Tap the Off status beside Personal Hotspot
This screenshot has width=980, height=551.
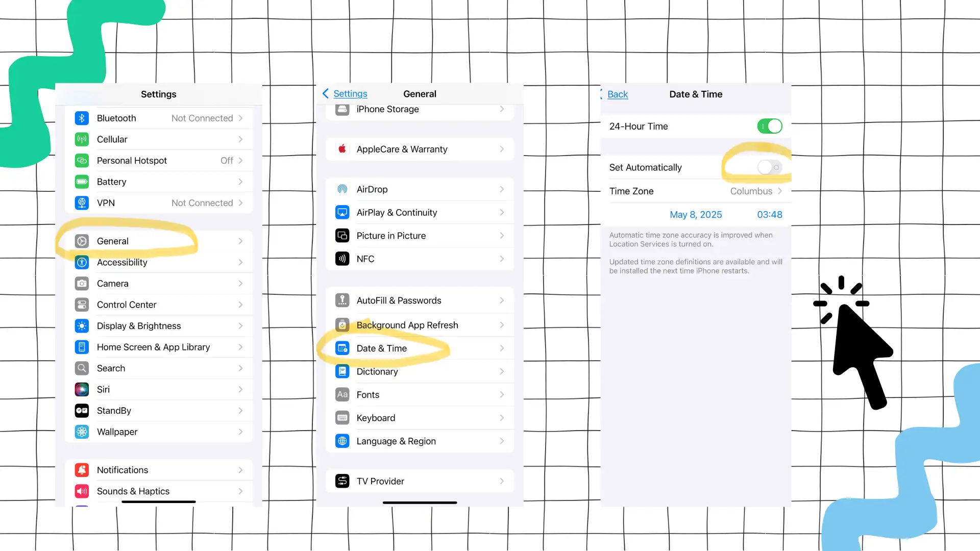[x=227, y=161]
